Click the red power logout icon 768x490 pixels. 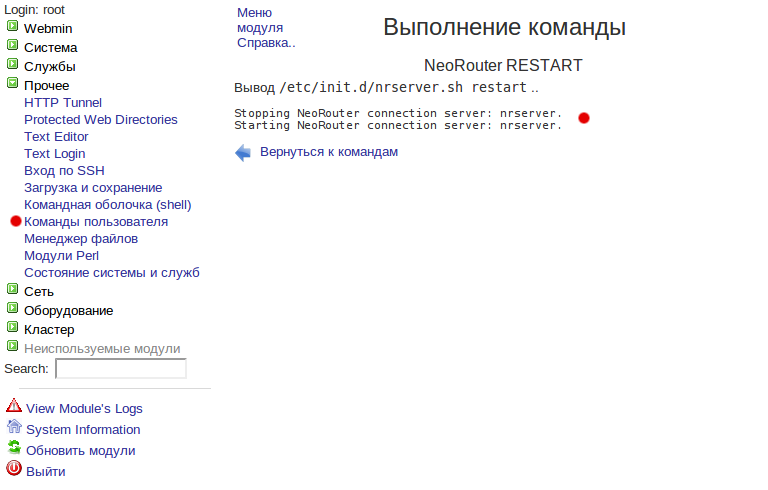(14, 468)
